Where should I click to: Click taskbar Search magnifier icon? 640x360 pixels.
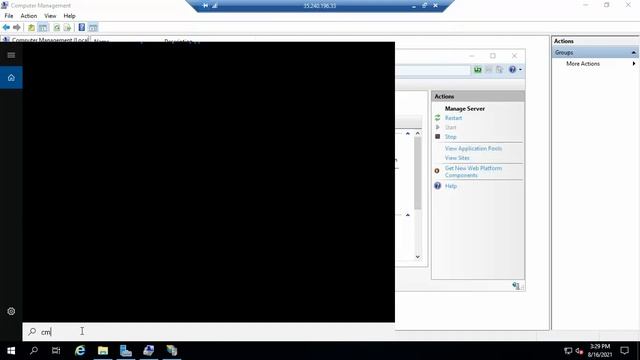pos(34,351)
